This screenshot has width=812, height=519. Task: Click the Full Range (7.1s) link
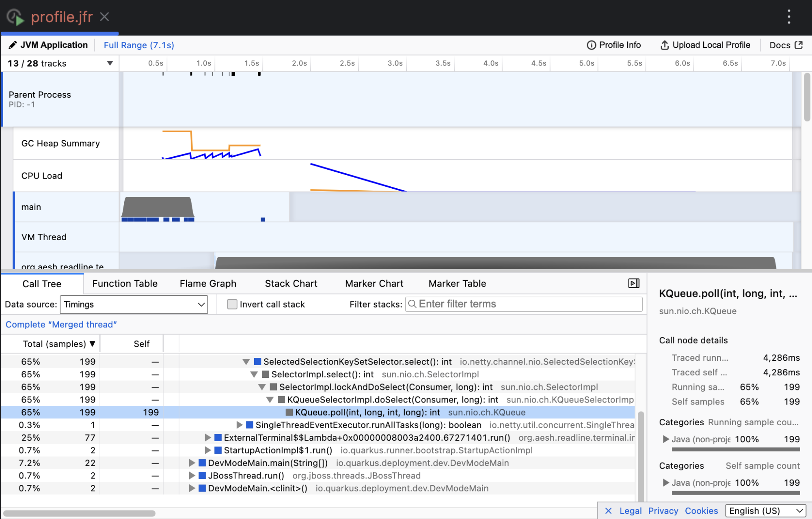pos(139,45)
